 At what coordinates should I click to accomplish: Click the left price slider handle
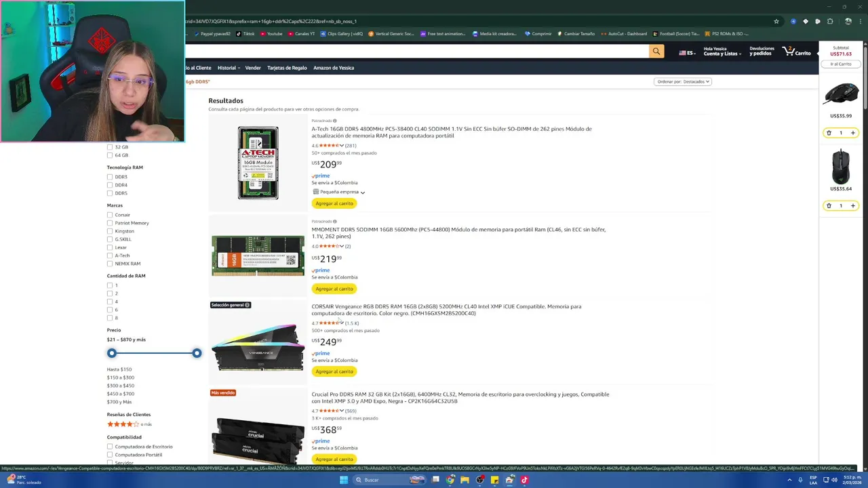(x=112, y=353)
